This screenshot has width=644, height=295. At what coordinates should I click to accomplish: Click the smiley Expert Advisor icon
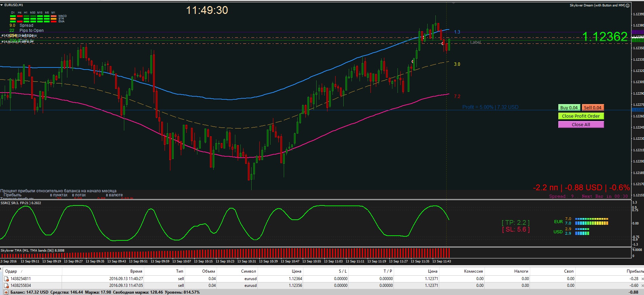(x=627, y=5)
